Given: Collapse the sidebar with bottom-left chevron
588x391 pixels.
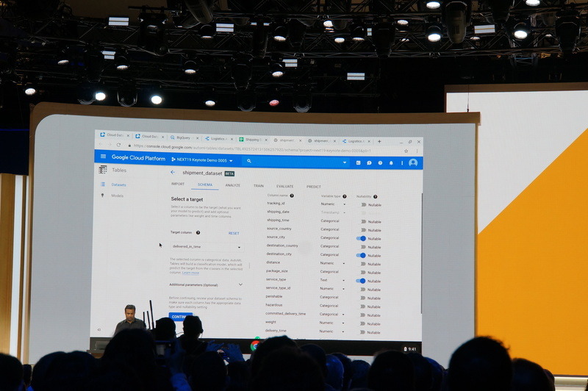Looking at the screenshot, I should pyautogui.click(x=99, y=329).
